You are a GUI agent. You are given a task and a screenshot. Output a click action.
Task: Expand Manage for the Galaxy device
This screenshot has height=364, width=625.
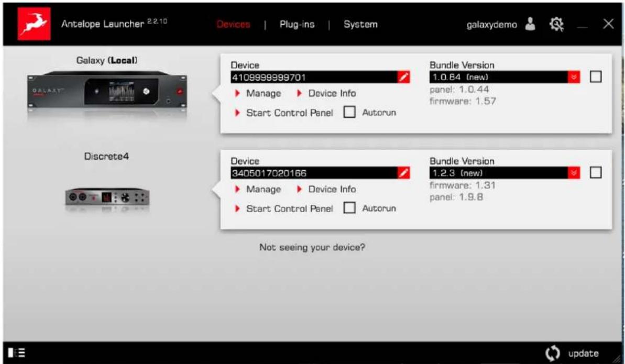point(258,93)
